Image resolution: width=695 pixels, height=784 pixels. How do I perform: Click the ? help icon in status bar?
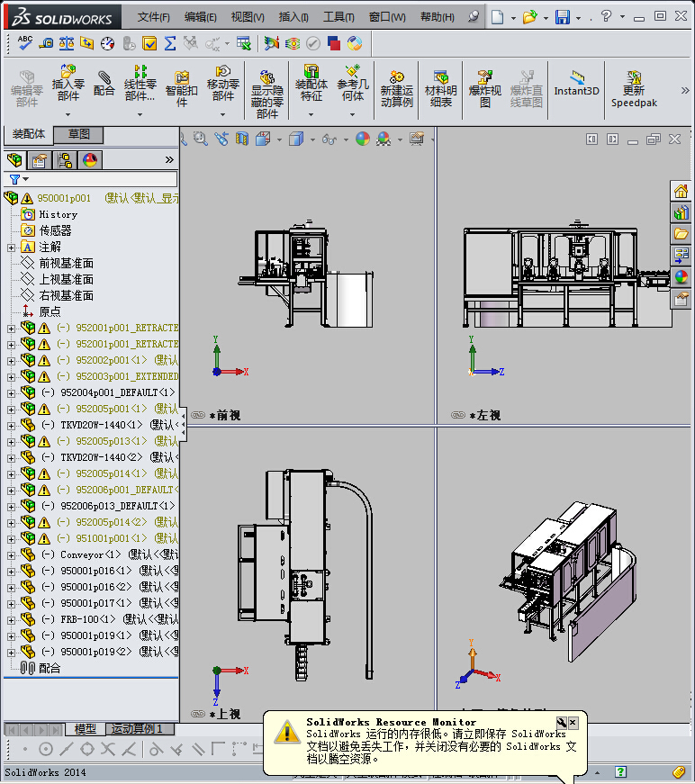tap(620, 772)
